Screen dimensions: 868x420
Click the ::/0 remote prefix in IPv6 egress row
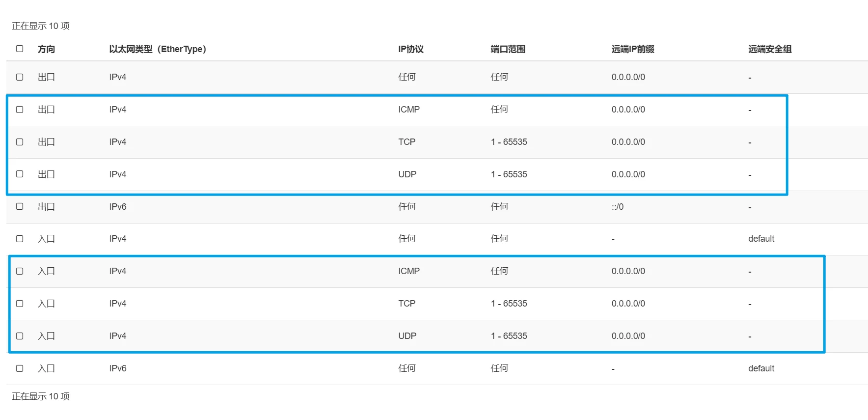617,207
